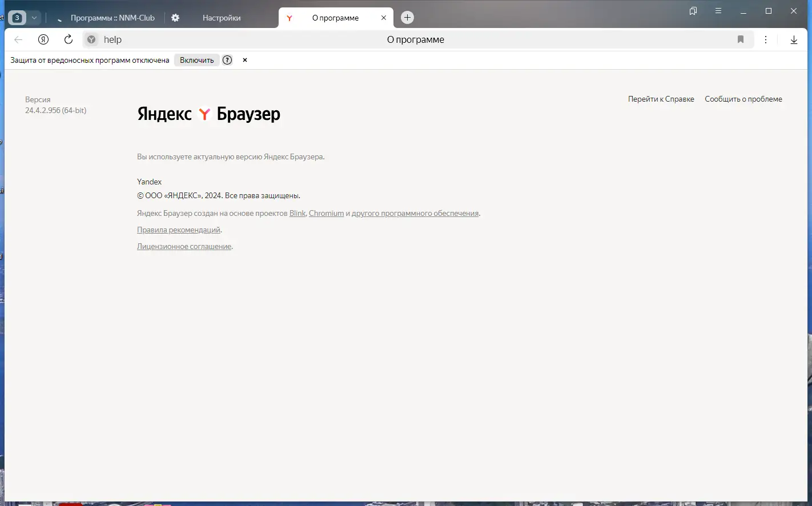Bookmark the page via the flag icon
812x506 pixels.
pos(741,39)
